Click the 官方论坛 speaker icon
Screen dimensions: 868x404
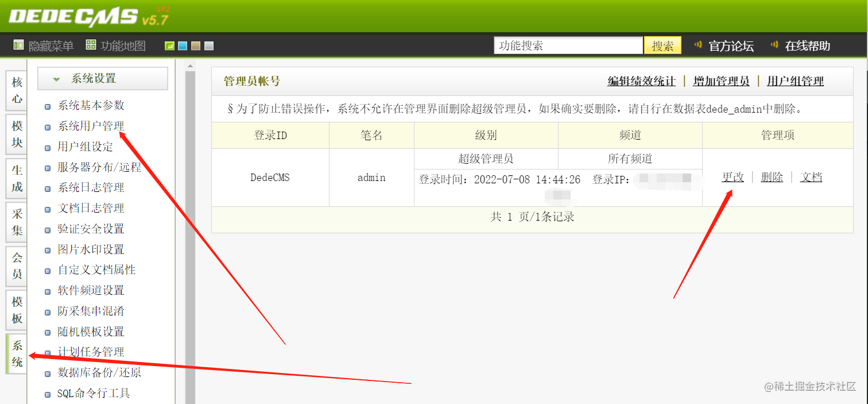click(x=697, y=44)
